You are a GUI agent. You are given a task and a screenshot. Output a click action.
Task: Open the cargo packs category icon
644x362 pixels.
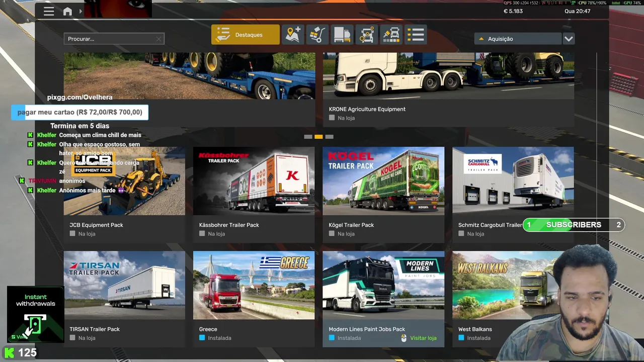(317, 35)
